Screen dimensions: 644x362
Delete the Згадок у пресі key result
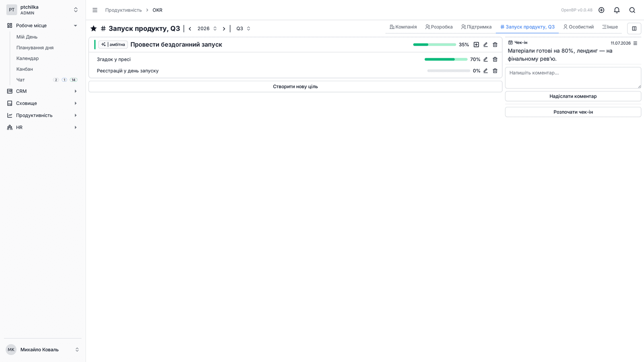[x=495, y=59]
